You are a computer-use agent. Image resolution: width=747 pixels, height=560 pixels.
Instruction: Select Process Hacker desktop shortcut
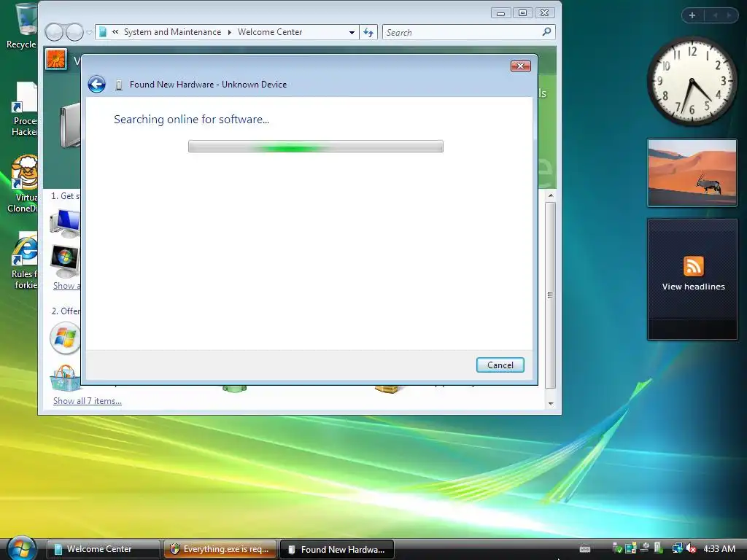[24, 109]
